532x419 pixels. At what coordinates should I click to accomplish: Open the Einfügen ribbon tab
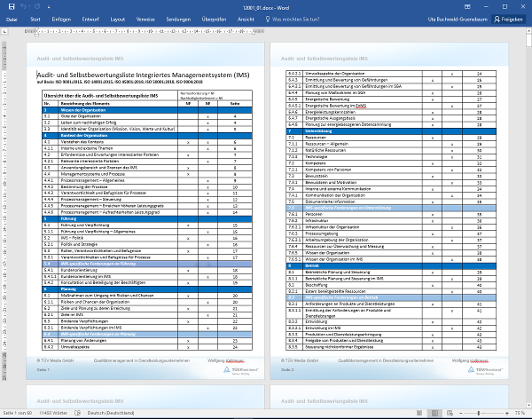[x=62, y=18]
